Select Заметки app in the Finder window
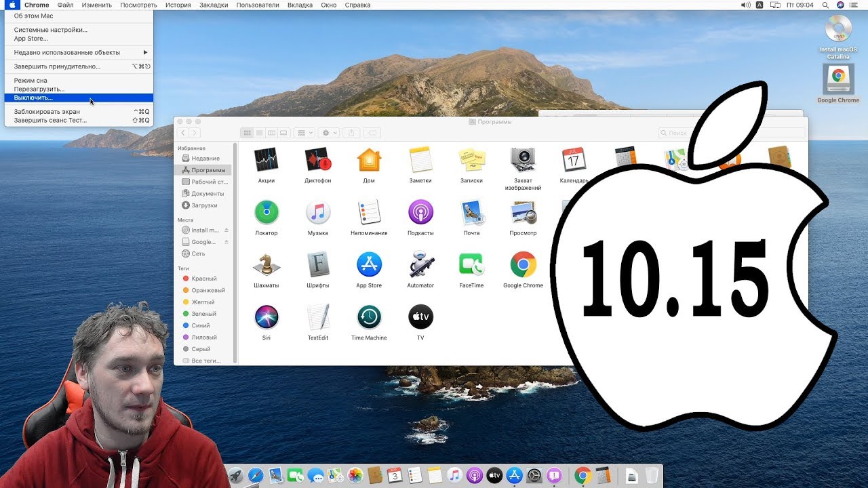The height and width of the screenshot is (488, 868). click(420, 160)
